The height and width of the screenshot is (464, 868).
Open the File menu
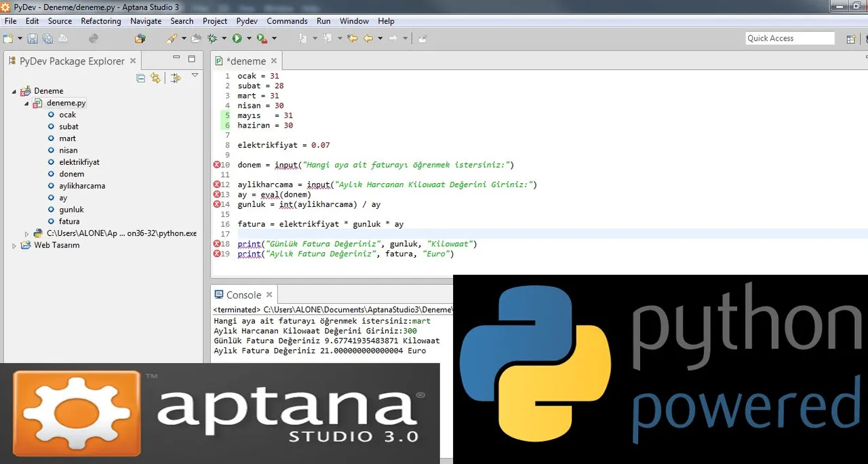pyautogui.click(x=10, y=21)
